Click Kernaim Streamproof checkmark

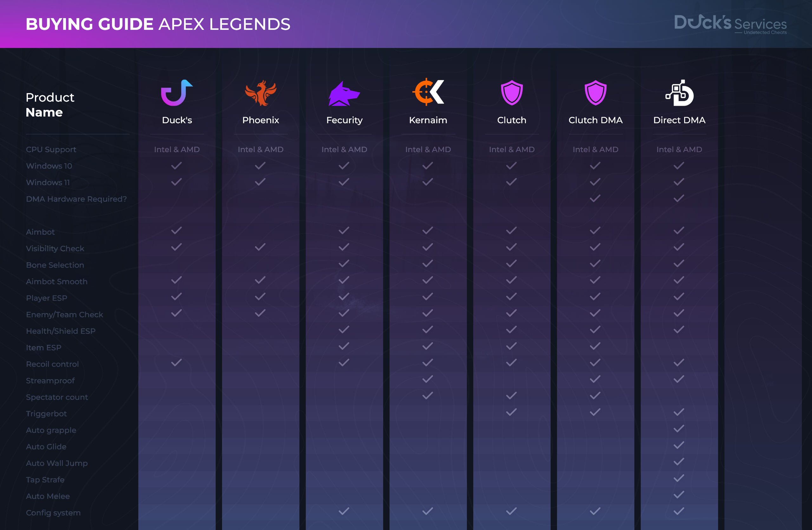[428, 379]
